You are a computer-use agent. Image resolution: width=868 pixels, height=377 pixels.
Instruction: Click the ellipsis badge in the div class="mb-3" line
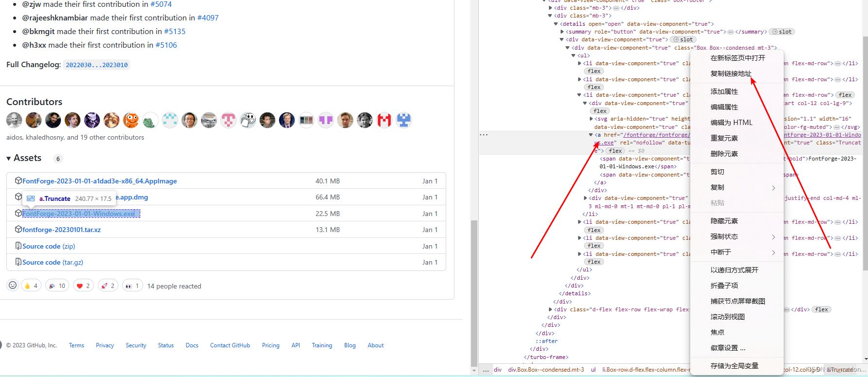pyautogui.click(x=616, y=8)
